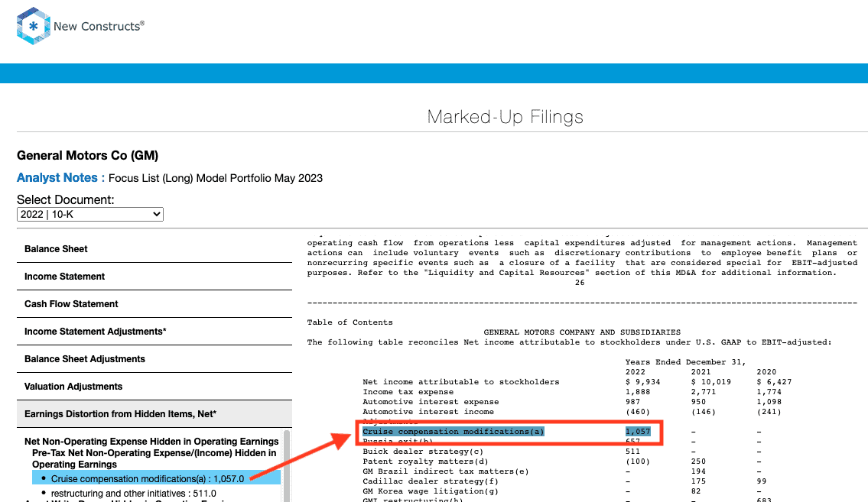The height and width of the screenshot is (502, 868).
Task: Click page number 26 in the filing
Action: [580, 283]
